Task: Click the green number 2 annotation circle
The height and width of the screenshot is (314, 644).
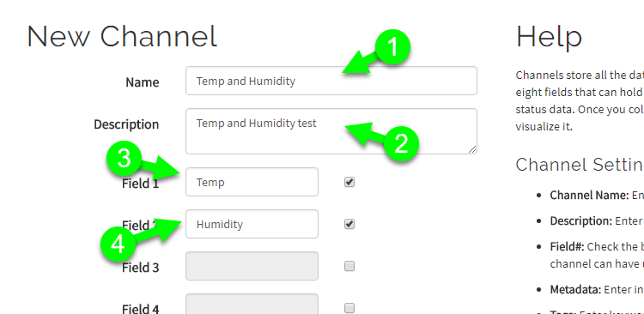Action: tap(401, 143)
